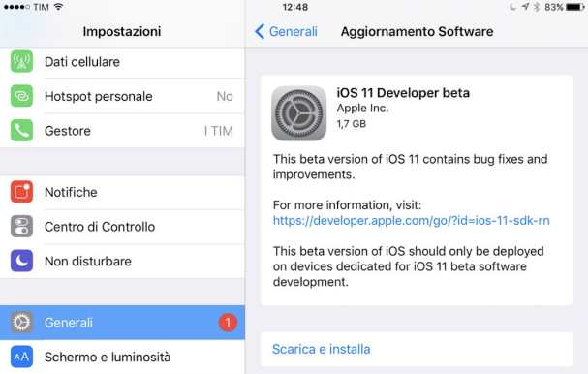This screenshot has height=374, width=588.
Task: Tap the 'Impostazioni' header title
Action: [x=122, y=32]
